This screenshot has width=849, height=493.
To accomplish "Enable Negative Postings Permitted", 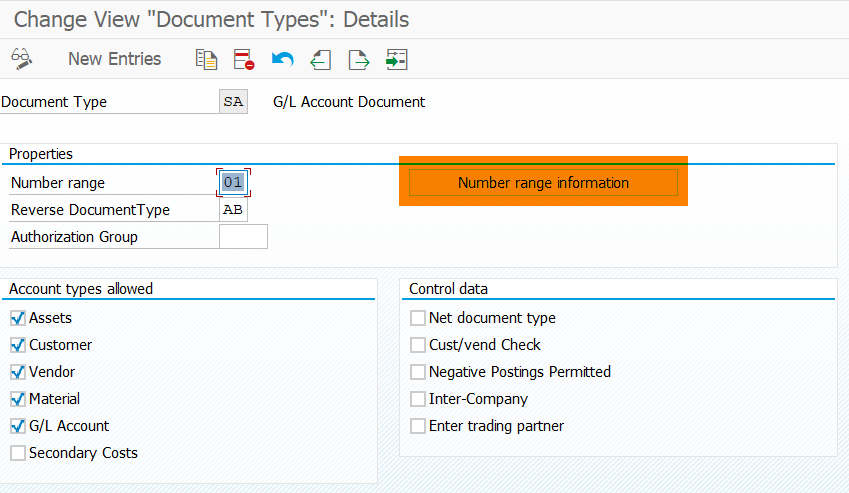I will [x=418, y=372].
